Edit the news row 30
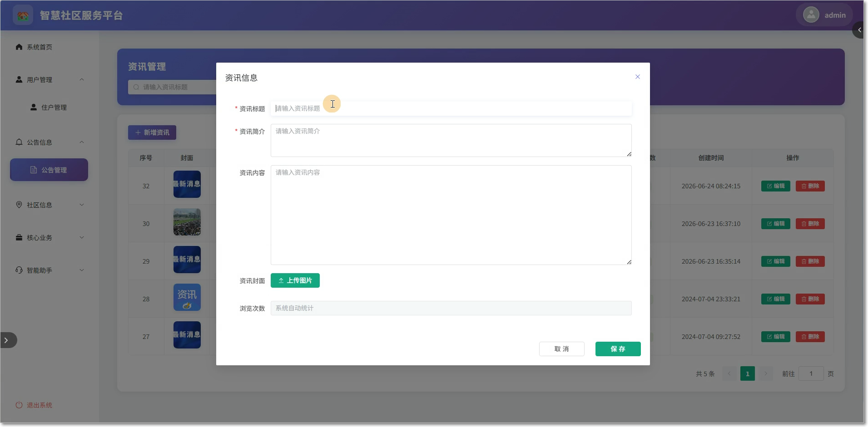Image resolution: width=868 pixels, height=427 pixels. 776,224
